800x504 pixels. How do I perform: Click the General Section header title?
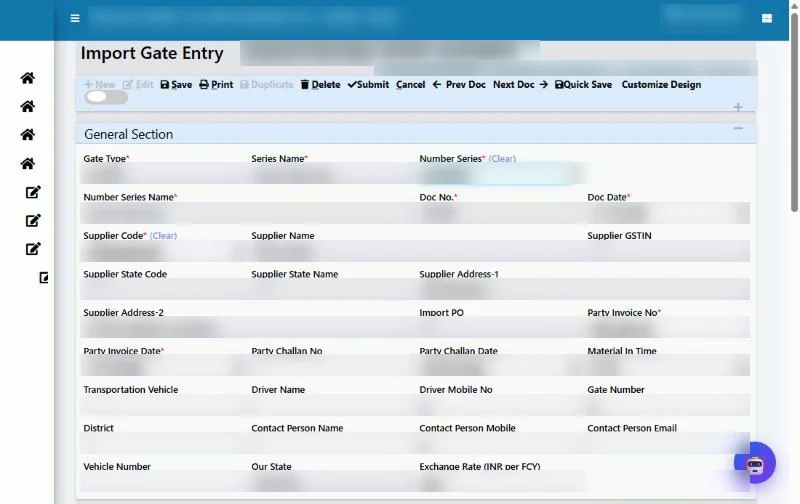(x=129, y=134)
